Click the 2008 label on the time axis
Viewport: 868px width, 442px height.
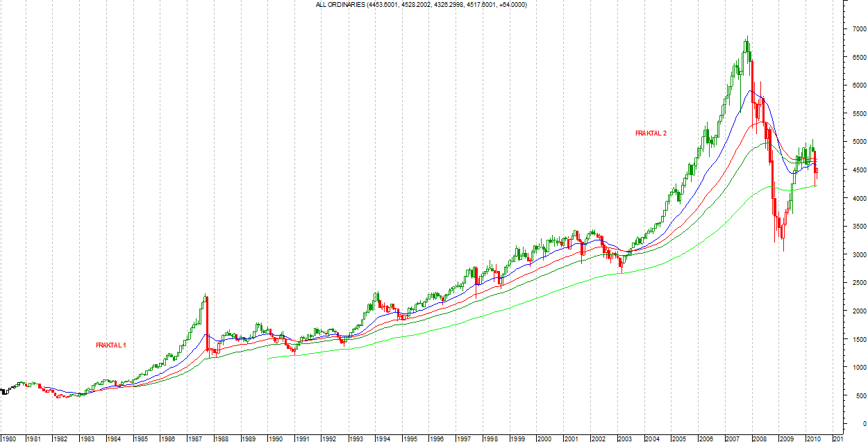pyautogui.click(x=760, y=439)
